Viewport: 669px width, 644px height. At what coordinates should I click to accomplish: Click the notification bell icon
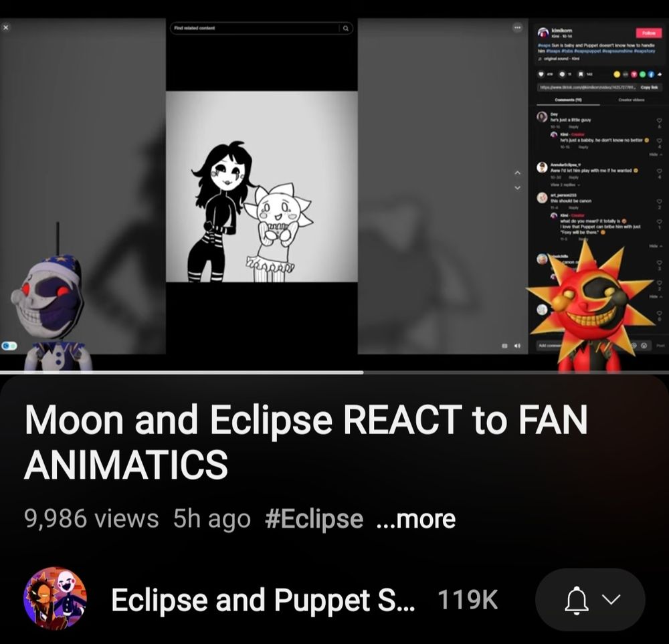pos(577,600)
